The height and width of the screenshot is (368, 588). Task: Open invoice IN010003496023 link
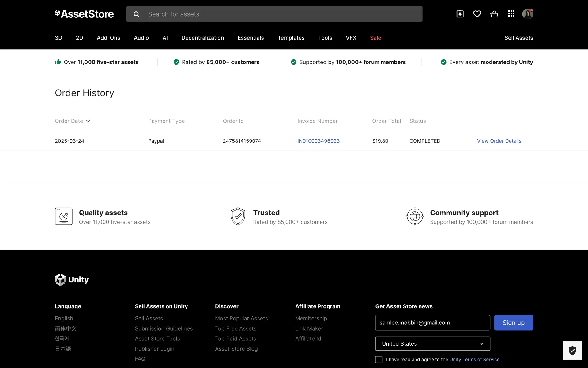(x=318, y=141)
